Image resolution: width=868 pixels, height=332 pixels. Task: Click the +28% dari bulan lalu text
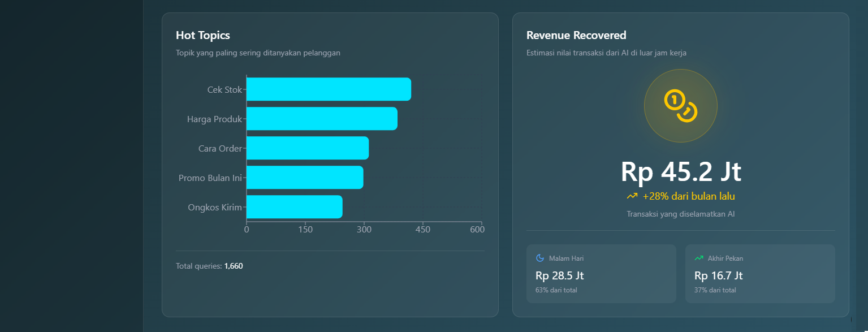pyautogui.click(x=688, y=196)
